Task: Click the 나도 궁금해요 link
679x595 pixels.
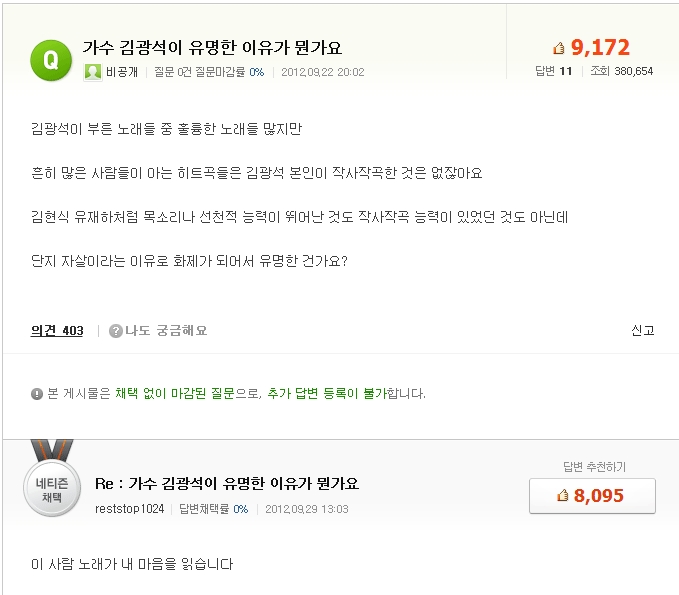Action: tap(166, 331)
